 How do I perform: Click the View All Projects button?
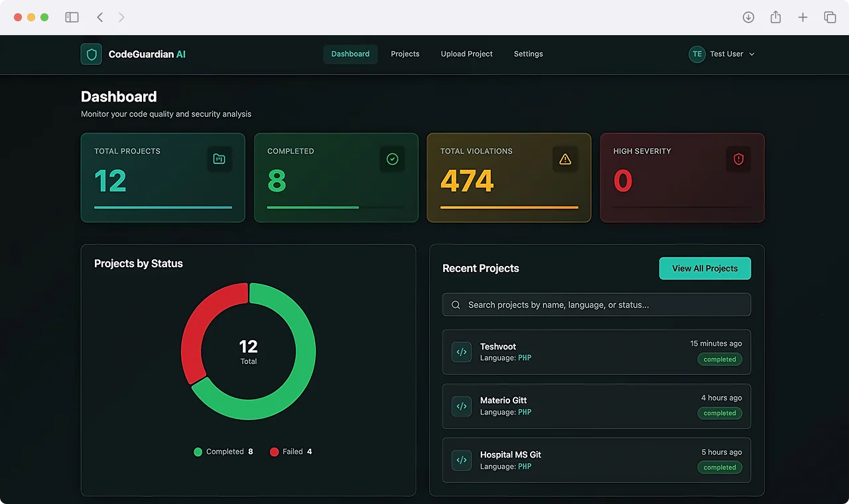(x=705, y=269)
